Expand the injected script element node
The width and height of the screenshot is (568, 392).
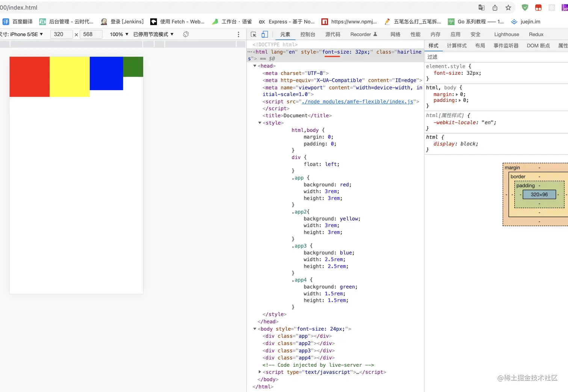pos(260,372)
